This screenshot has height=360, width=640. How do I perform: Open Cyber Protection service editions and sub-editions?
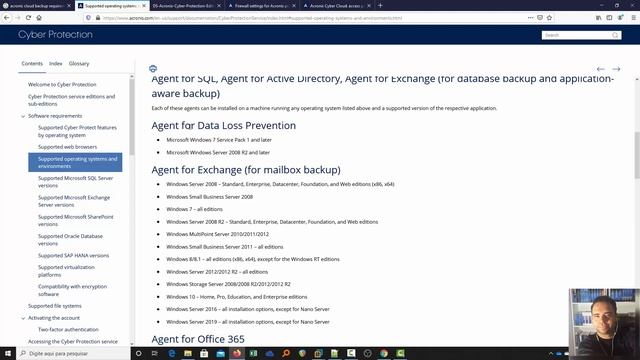pos(71,100)
